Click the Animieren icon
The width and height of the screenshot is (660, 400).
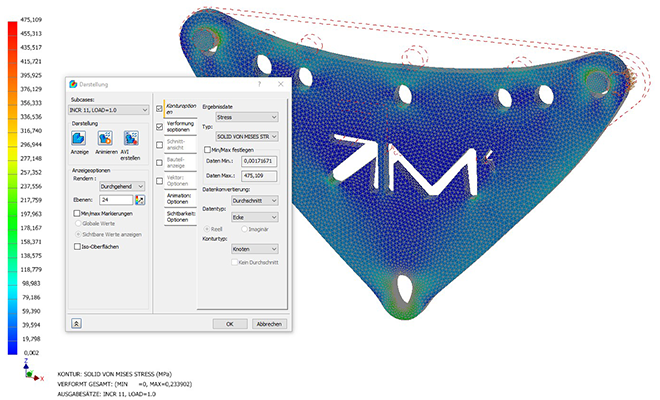point(105,139)
